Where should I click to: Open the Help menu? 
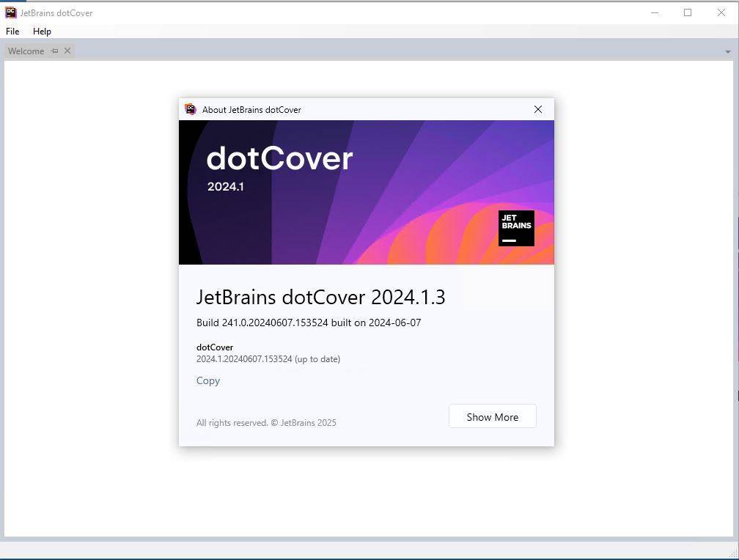[42, 32]
